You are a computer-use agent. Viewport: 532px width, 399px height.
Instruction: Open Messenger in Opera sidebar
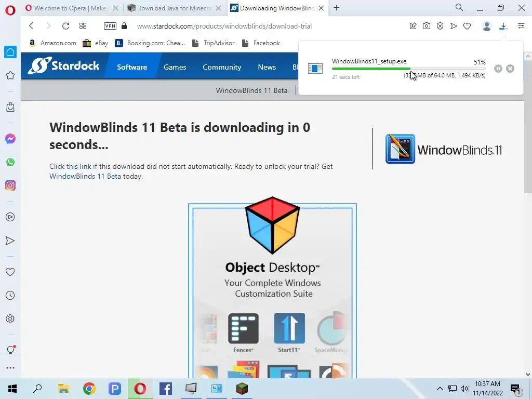click(x=10, y=139)
